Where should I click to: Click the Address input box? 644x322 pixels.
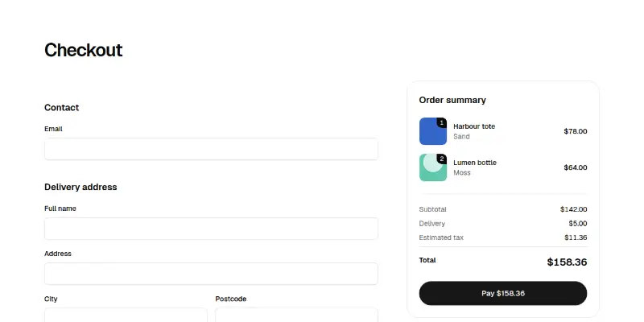(211, 274)
